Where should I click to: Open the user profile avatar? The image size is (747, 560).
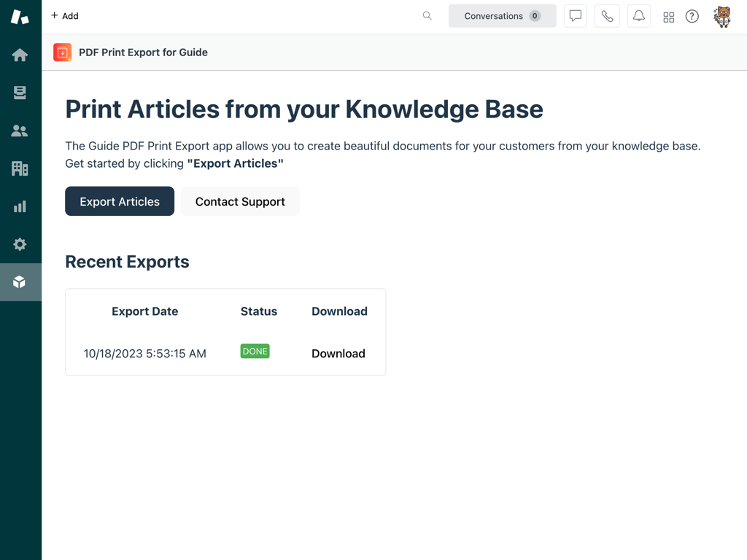(x=722, y=16)
